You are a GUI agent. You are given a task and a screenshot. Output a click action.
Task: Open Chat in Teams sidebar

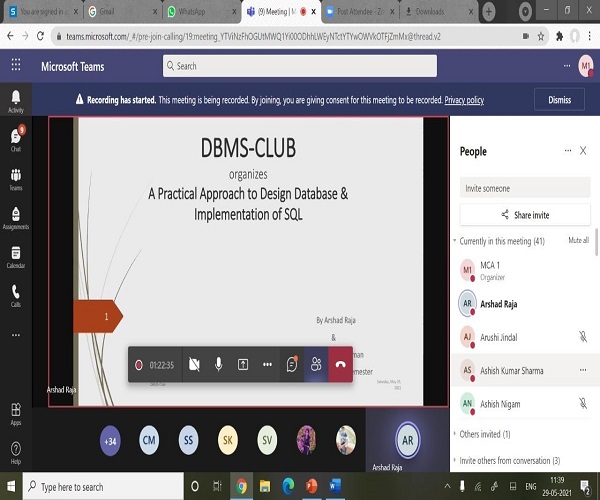[x=16, y=140]
